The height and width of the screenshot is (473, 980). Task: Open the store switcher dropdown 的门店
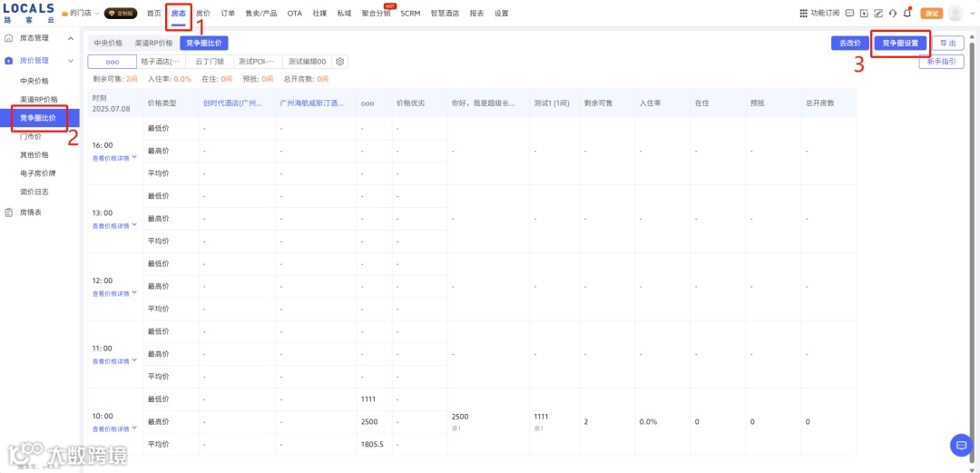click(x=81, y=13)
